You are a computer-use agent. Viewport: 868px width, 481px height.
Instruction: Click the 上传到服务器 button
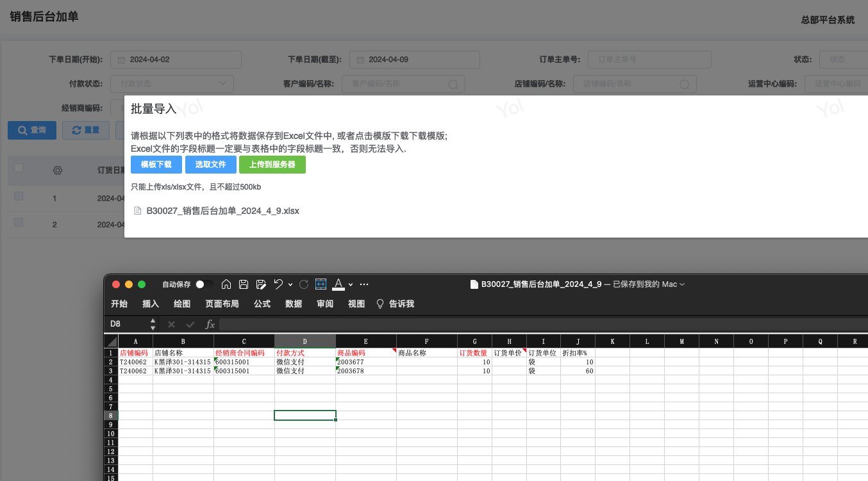point(272,165)
